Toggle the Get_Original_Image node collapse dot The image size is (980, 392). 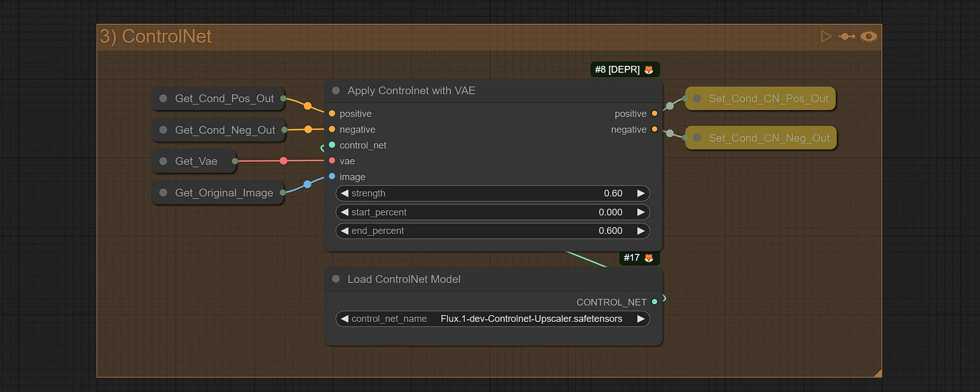tap(163, 193)
